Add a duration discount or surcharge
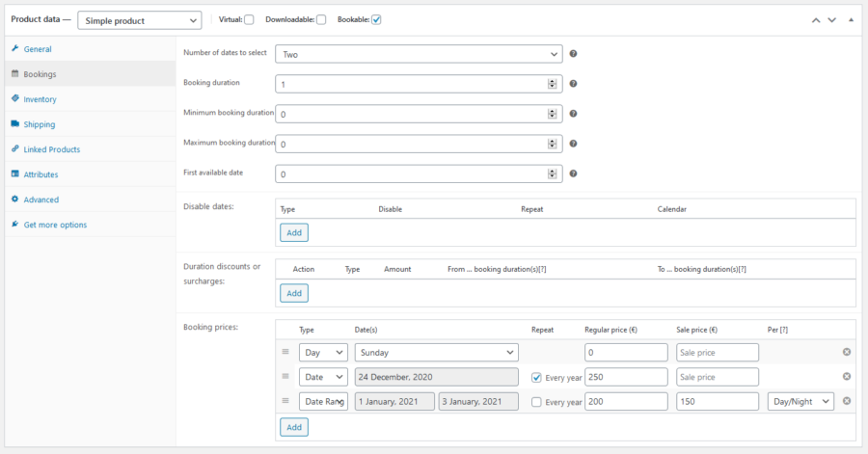Viewport: 868px width, 454px height. point(294,293)
